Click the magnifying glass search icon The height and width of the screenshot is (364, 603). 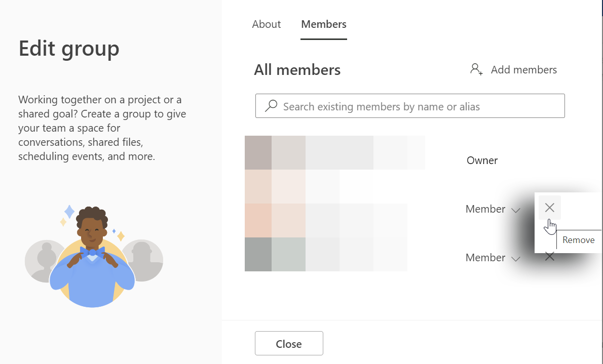pyautogui.click(x=271, y=106)
